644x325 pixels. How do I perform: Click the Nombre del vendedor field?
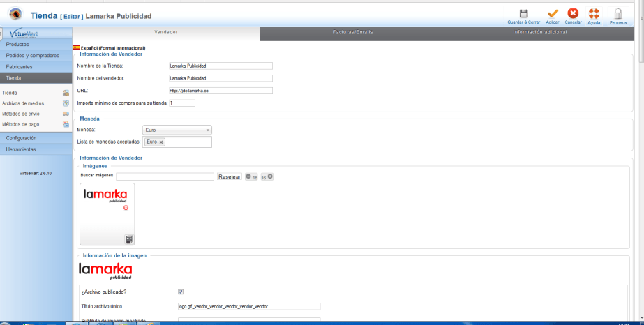(220, 78)
